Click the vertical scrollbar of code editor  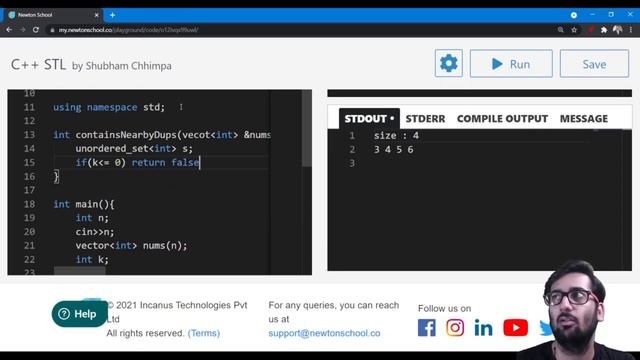(307, 129)
